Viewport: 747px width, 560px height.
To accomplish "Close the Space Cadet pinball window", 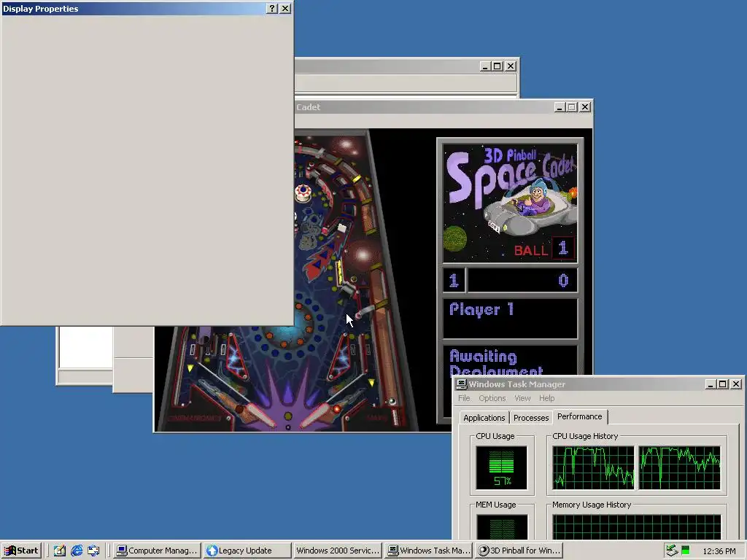I will click(585, 107).
